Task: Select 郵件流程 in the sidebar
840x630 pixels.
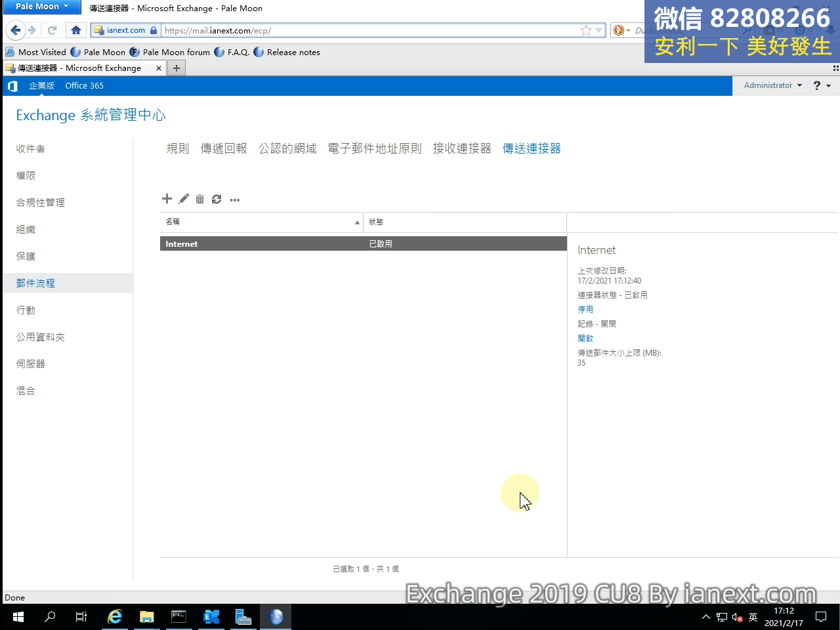Action: [x=68, y=283]
